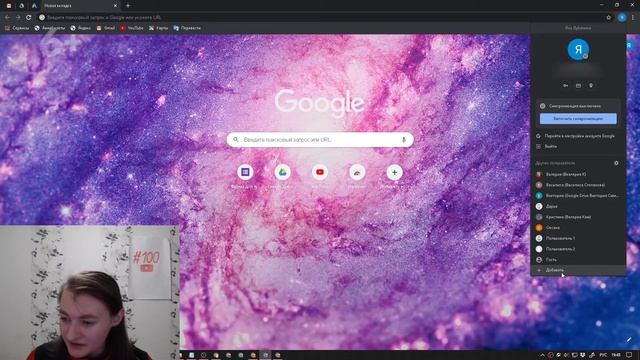Click the profile avatar in Chrome toolbar
Image resolution: width=640 pixels, height=360 pixels.
pos(622,18)
